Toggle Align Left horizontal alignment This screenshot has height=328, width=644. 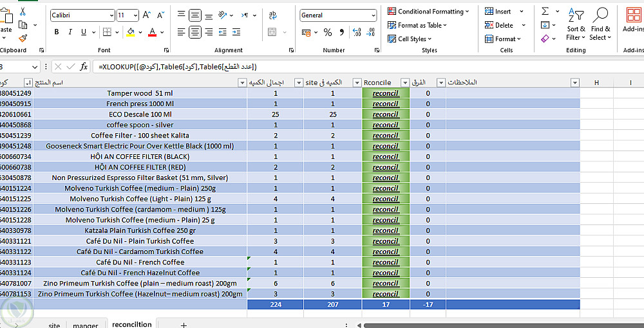point(181,32)
